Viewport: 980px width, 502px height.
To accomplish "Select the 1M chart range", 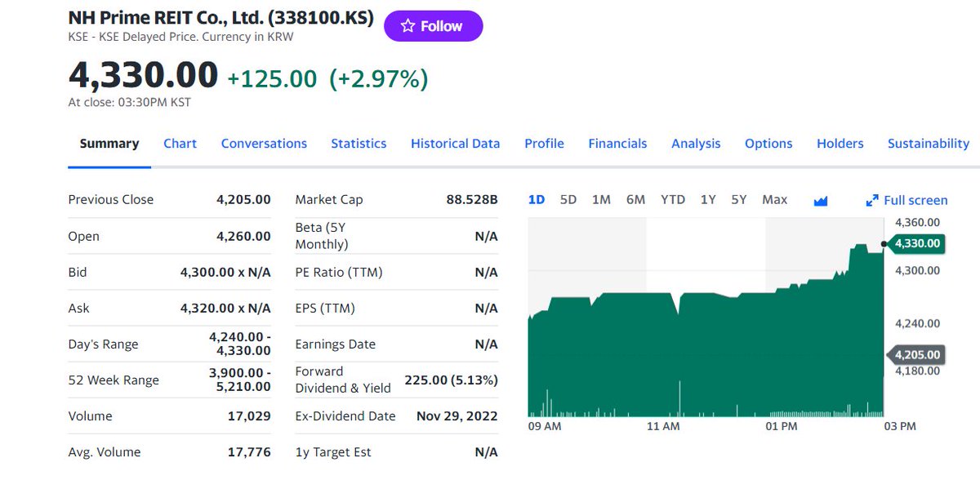I will coord(601,200).
